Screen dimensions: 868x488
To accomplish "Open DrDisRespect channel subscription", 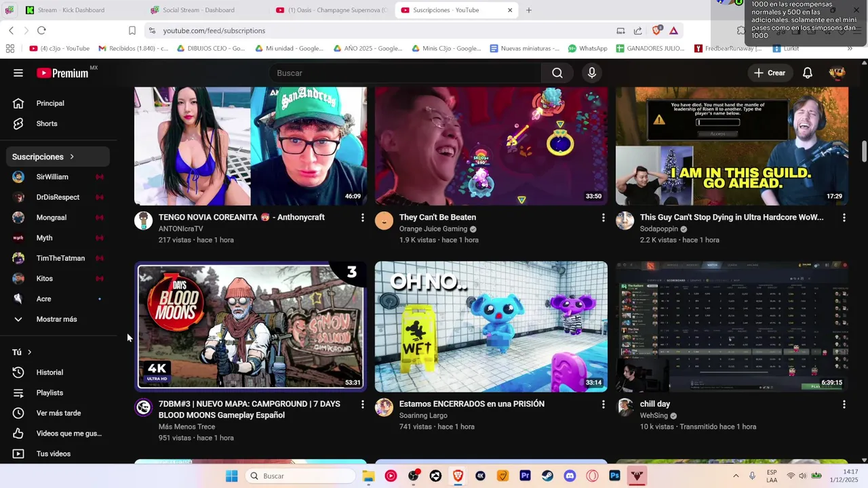I will 58,197.
